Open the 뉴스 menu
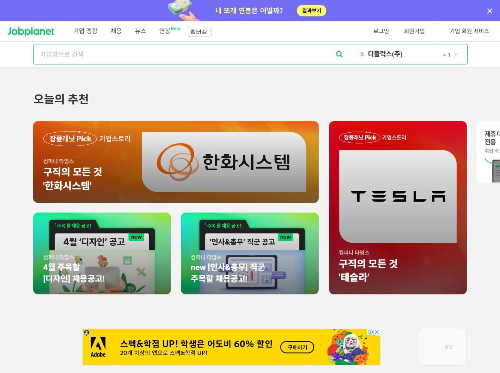Screen dimensions: 500x373 pos(140,31)
